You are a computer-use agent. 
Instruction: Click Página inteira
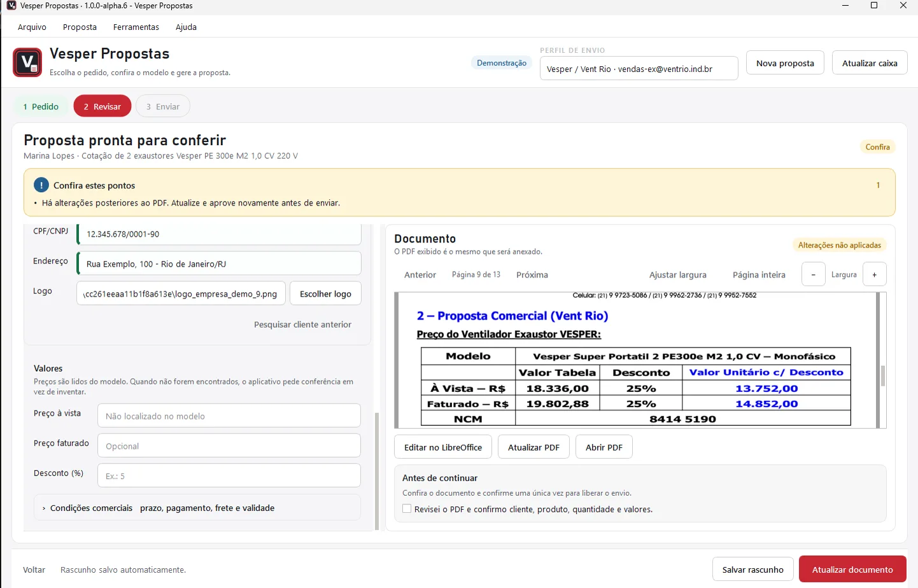click(759, 275)
